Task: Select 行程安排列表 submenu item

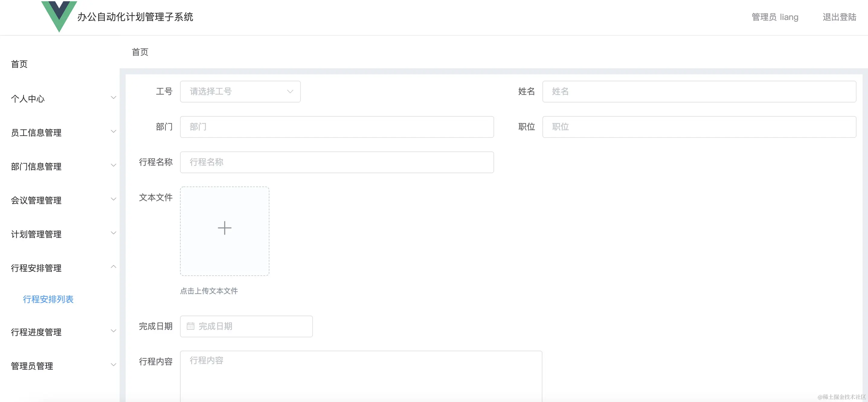Action: 48,299
